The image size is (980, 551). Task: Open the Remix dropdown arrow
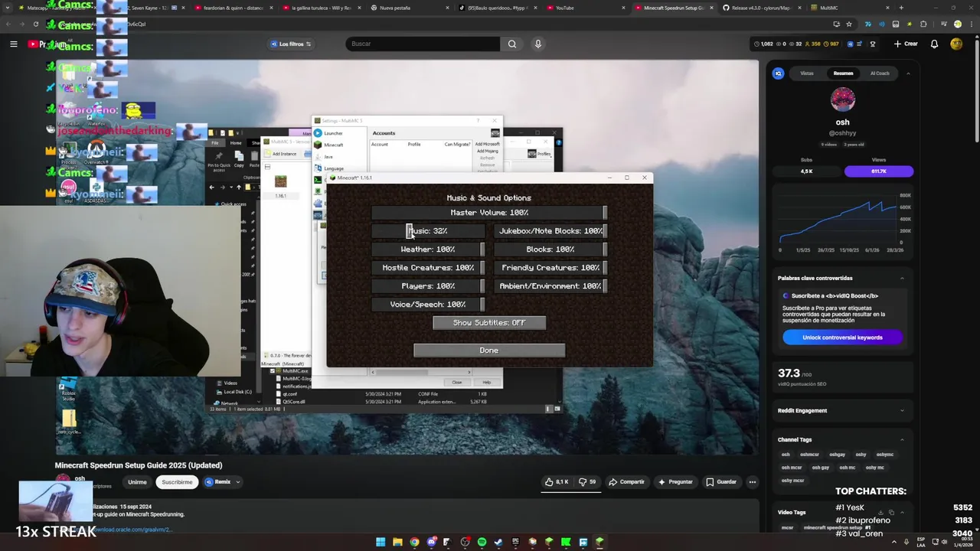[238, 482]
